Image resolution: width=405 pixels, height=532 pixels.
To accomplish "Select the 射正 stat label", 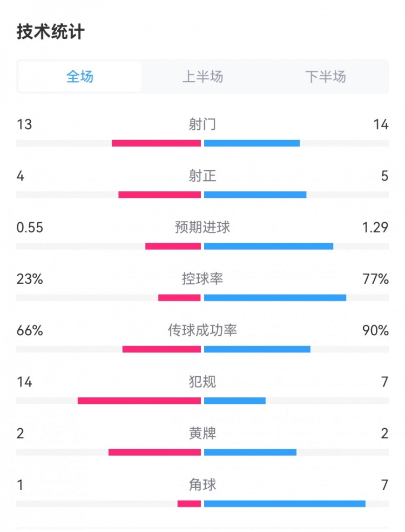I will pos(202,176).
